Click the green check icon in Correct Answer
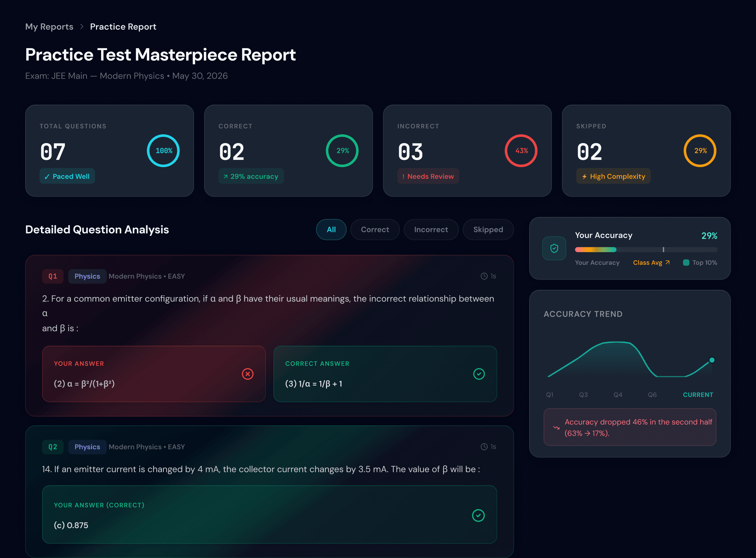Image resolution: width=756 pixels, height=558 pixels. (x=479, y=374)
